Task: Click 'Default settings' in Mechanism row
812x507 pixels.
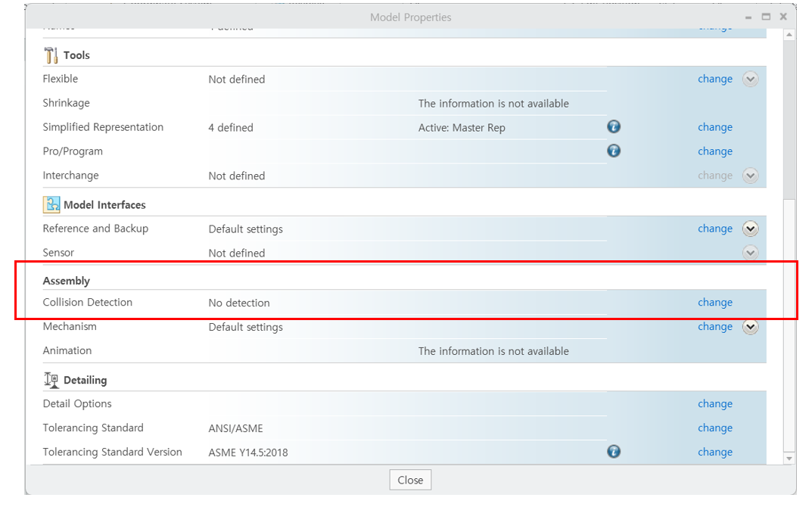Action: click(x=245, y=327)
